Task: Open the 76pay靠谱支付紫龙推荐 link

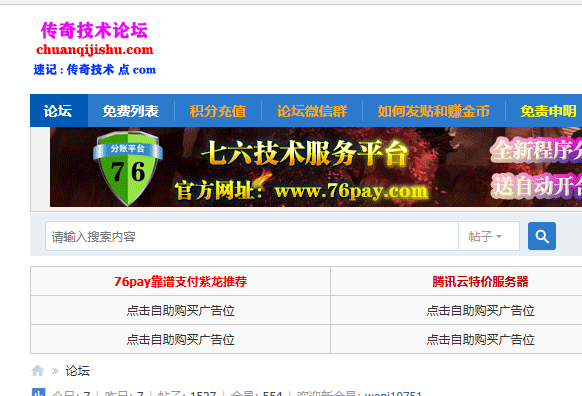Action: [180, 281]
